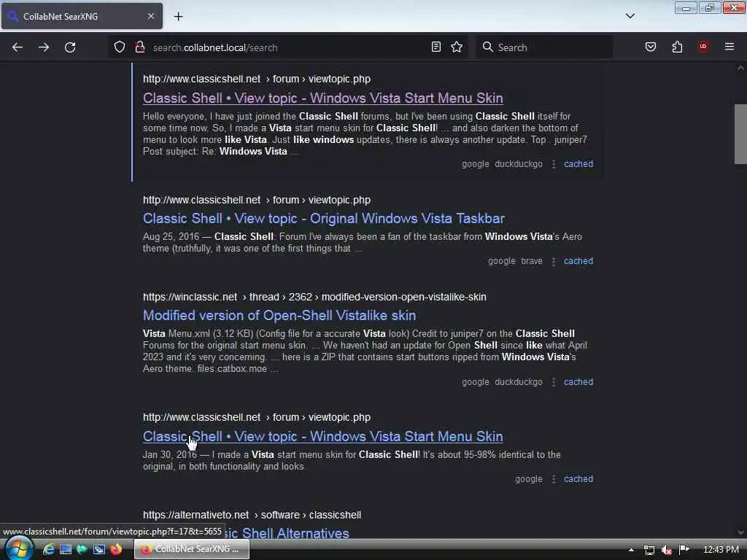The width and height of the screenshot is (747, 560).
Task: Jump within the page scrollbar thumb
Action: tap(740, 134)
